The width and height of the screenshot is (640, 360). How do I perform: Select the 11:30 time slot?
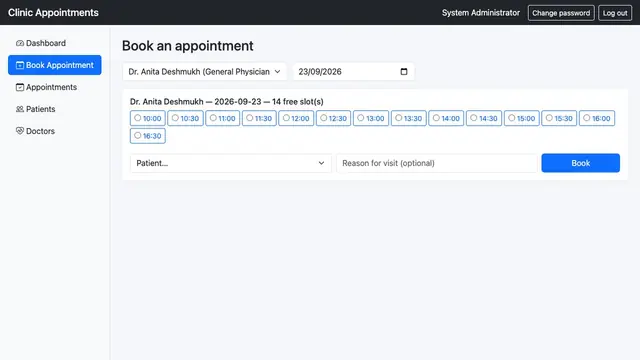pyautogui.click(x=259, y=118)
